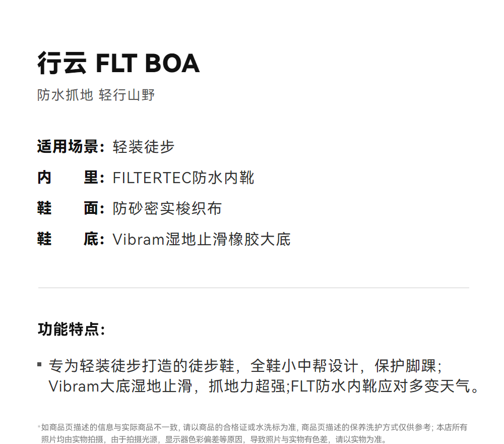Click the feature line starting with "Vibram大底湿地止滑"
The image size is (504, 444).
(x=166, y=386)
